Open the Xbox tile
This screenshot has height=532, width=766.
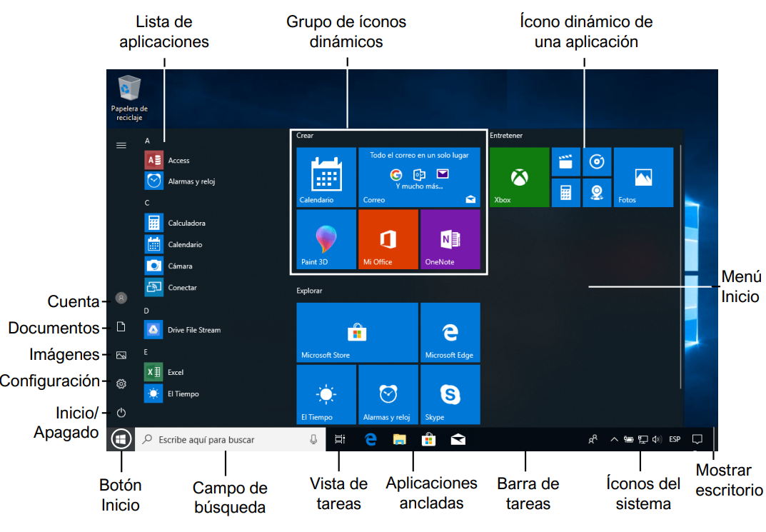pos(519,176)
